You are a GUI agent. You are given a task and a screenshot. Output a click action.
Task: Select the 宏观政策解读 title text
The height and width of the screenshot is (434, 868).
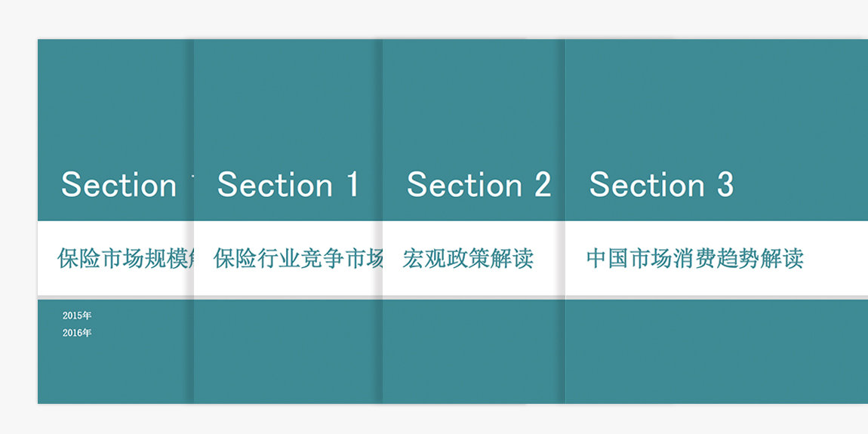(468, 259)
